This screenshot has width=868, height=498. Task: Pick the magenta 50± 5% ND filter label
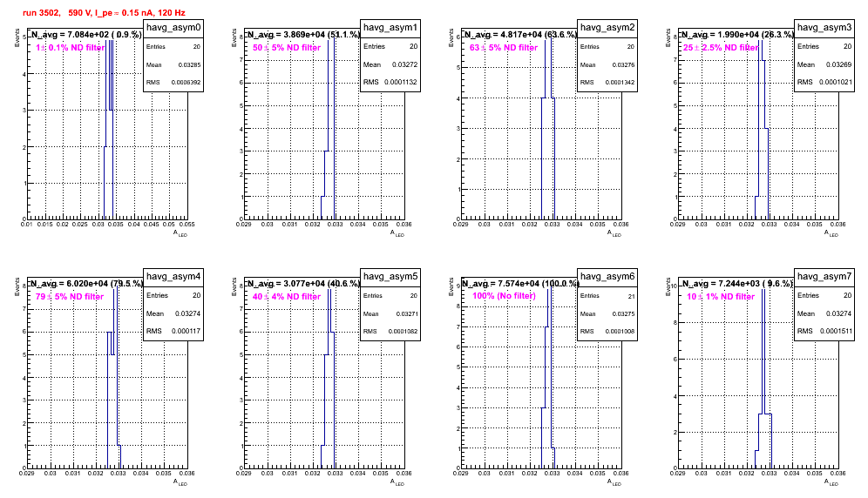(x=287, y=48)
